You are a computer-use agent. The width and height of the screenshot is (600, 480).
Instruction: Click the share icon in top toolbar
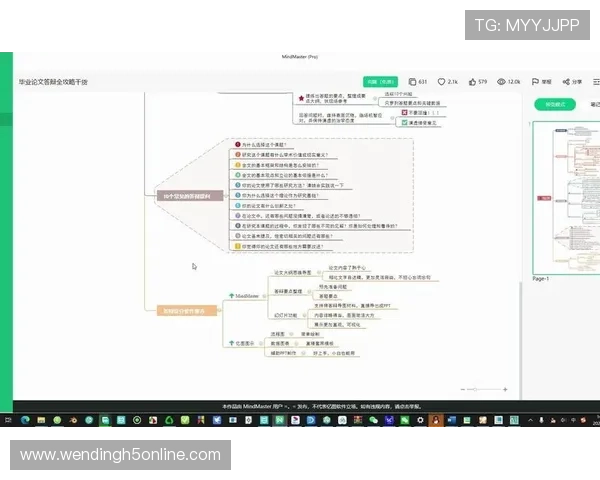pos(565,81)
